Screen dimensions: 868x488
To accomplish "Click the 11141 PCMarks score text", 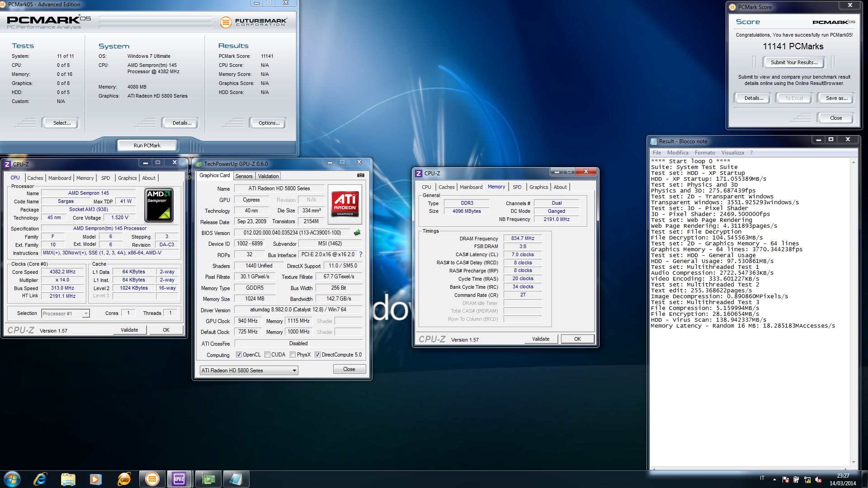I will [793, 47].
